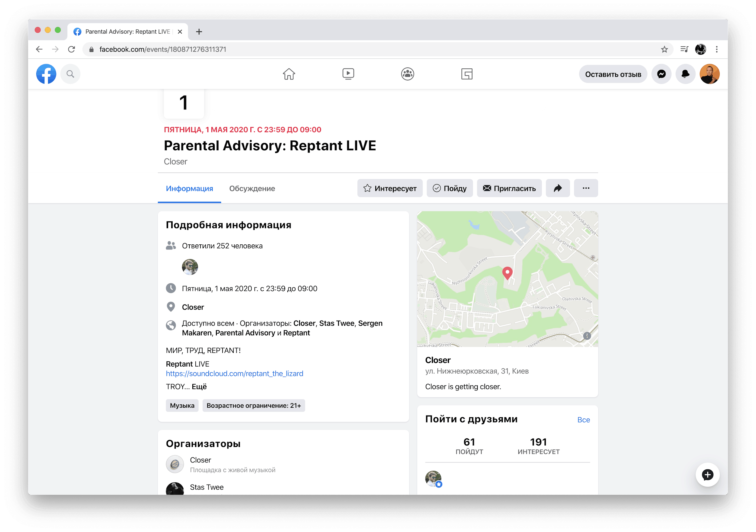Switch to the Обсуждение tab
Viewport: 756px width, 532px height.
pyautogui.click(x=252, y=188)
